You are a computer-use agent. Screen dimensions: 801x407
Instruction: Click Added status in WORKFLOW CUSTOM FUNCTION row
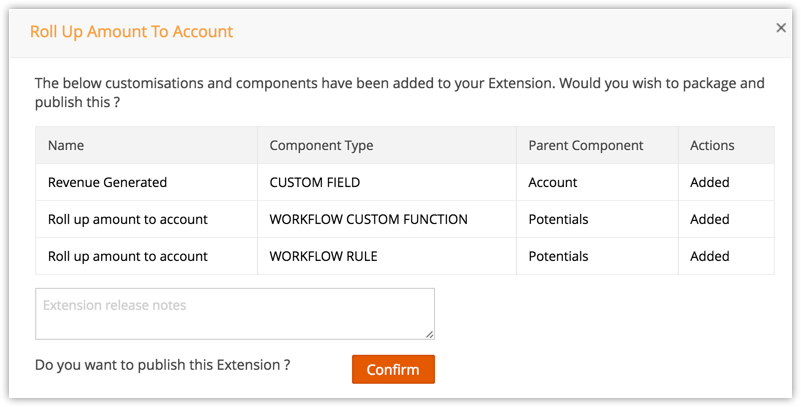pos(710,219)
